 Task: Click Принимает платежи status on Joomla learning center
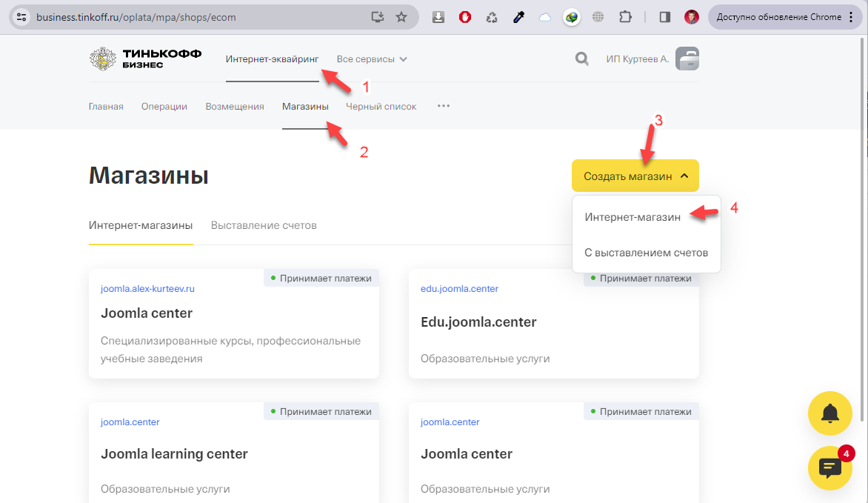pyautogui.click(x=321, y=412)
